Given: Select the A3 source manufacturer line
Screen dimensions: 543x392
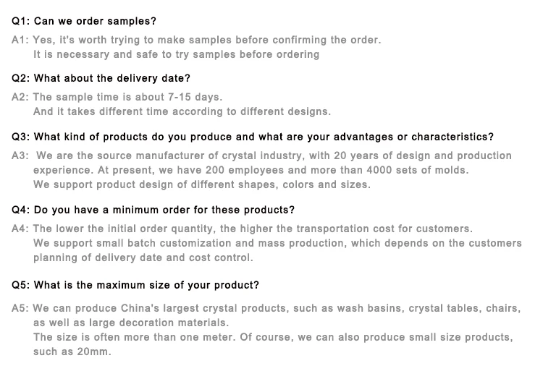Looking at the screenshot, I should (262, 155).
